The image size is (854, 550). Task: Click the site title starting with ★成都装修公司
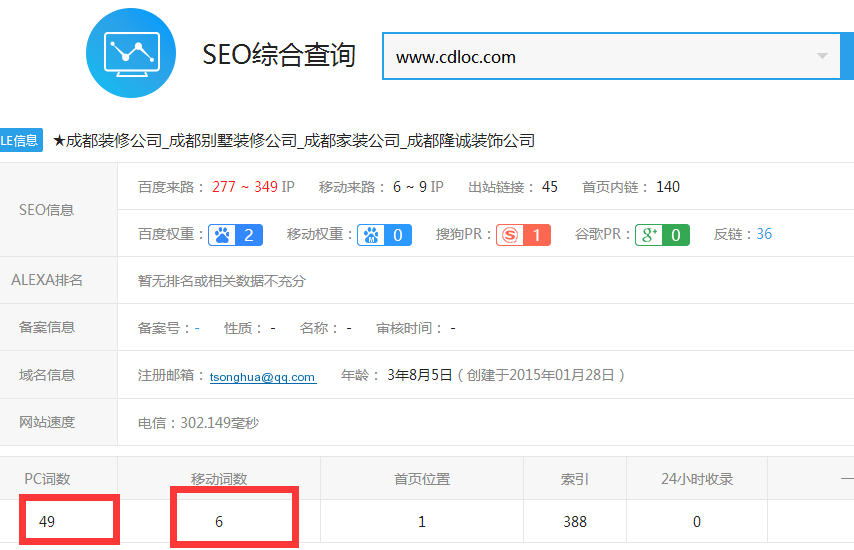pos(293,141)
